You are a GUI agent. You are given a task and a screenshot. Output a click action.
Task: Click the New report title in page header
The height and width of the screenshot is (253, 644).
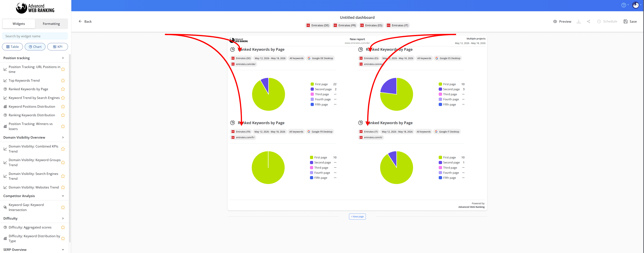point(357,39)
